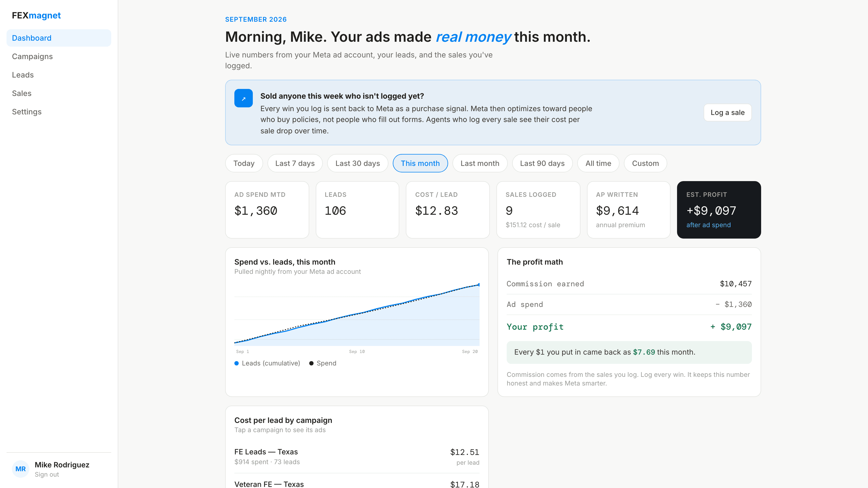Screen dimensions: 868x488
Task: Open the Leads page from the sidebar
Action: coord(59,75)
